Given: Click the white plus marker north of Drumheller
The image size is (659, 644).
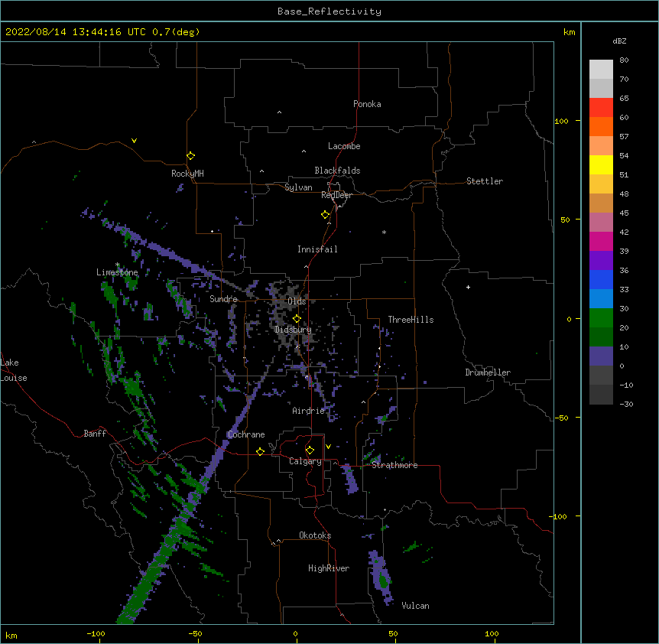Looking at the screenshot, I should pyautogui.click(x=468, y=287).
